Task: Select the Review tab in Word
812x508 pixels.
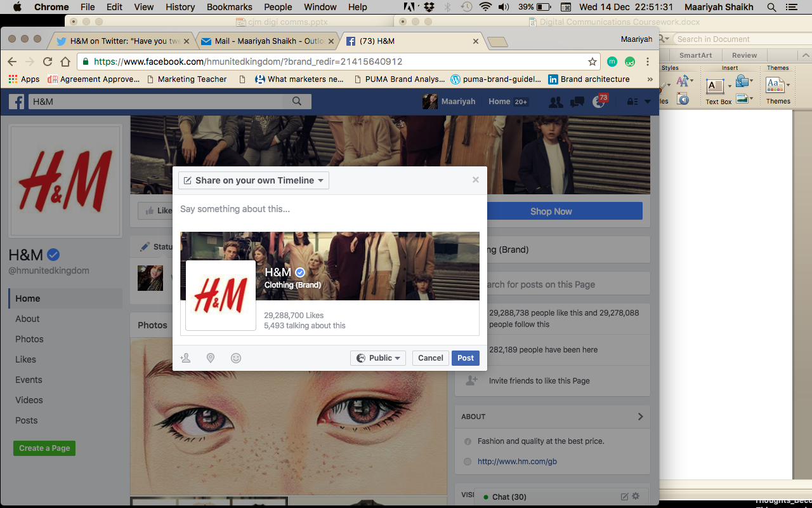Action: click(x=744, y=55)
